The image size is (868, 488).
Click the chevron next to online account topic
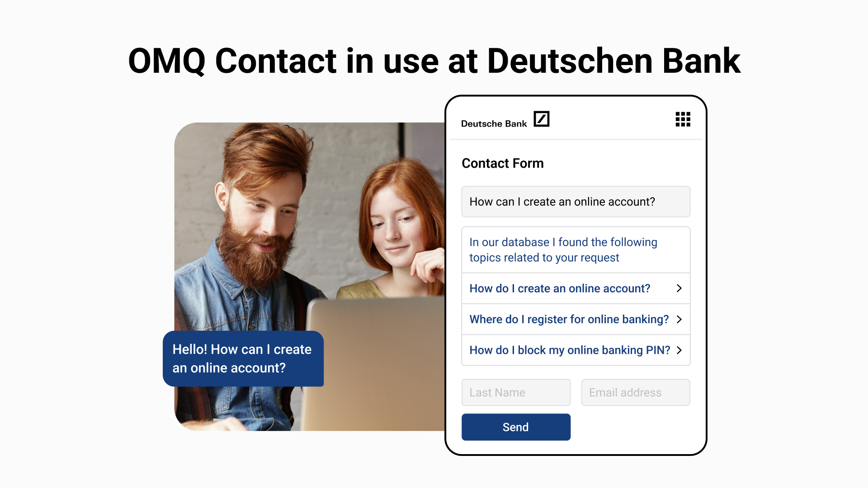[679, 288]
